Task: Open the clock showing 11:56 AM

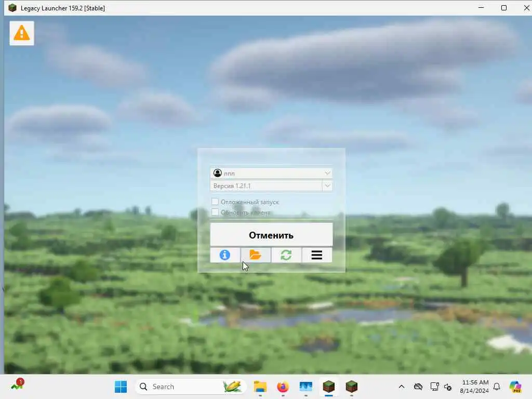Action: pos(475,387)
